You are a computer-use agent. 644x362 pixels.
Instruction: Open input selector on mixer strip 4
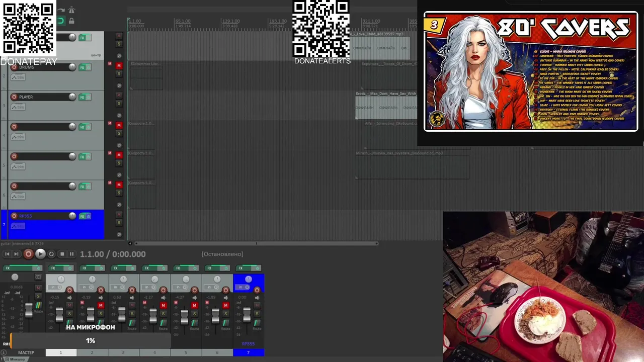[149, 287]
